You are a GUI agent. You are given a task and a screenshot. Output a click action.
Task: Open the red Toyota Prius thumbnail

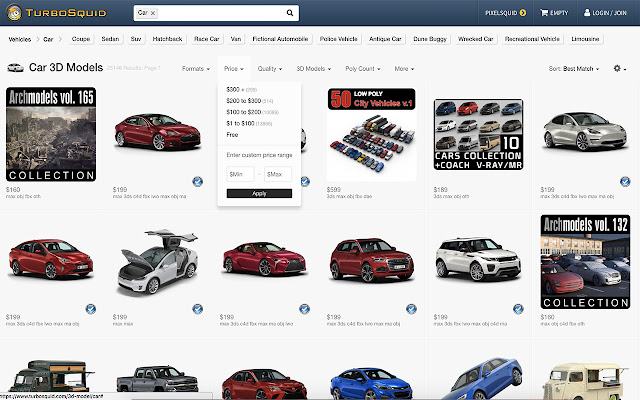pyautogui.click(x=51, y=260)
